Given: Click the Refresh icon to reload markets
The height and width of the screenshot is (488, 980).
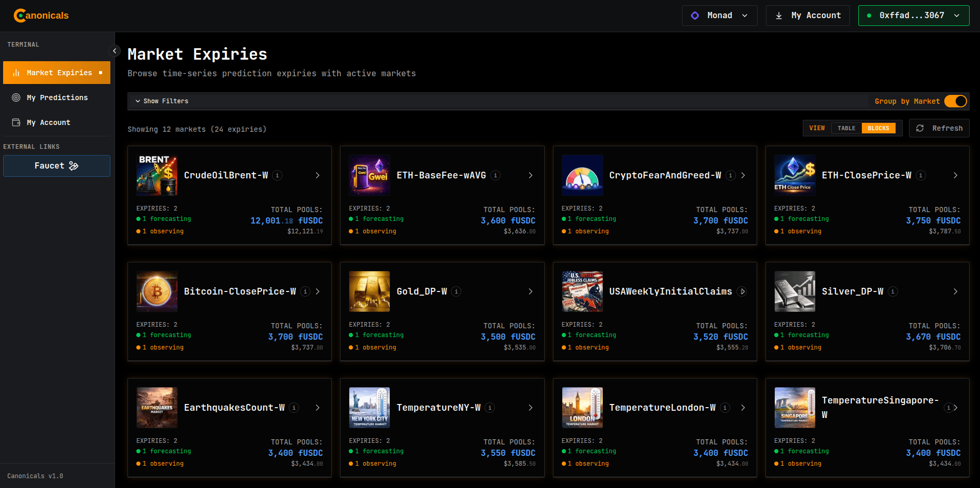Looking at the screenshot, I should click(920, 128).
